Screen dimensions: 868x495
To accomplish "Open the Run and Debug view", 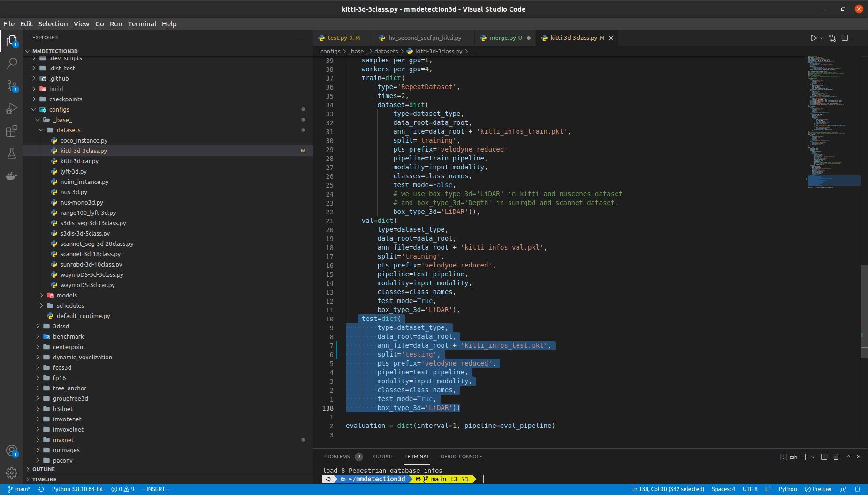I will point(12,109).
